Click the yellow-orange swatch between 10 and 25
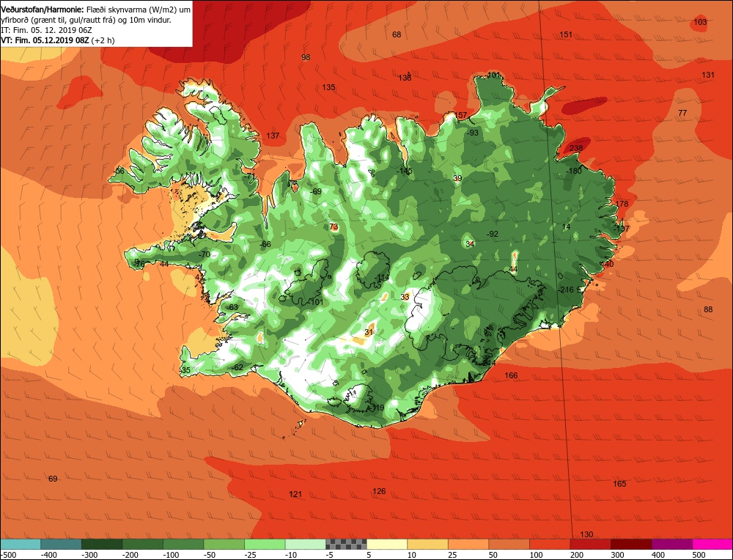The height and width of the screenshot is (560, 733). click(x=428, y=544)
